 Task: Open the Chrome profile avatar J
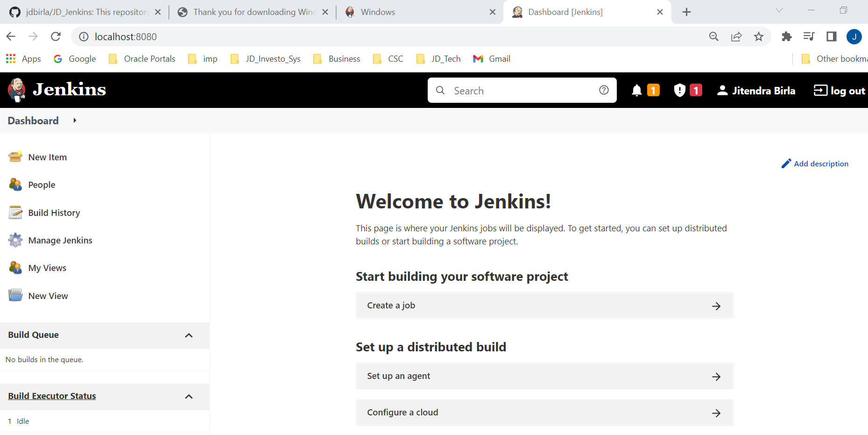854,36
